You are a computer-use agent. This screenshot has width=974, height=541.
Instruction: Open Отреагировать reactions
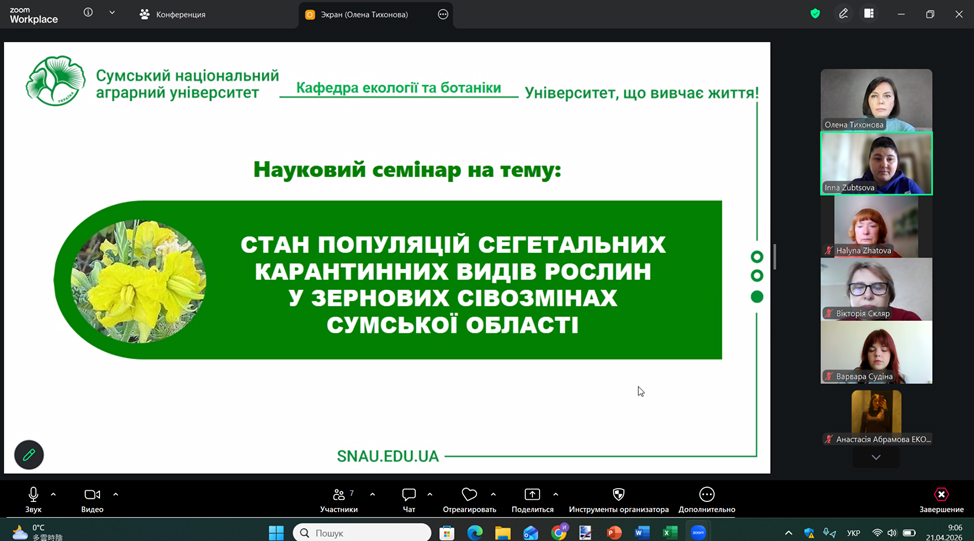coord(469,498)
